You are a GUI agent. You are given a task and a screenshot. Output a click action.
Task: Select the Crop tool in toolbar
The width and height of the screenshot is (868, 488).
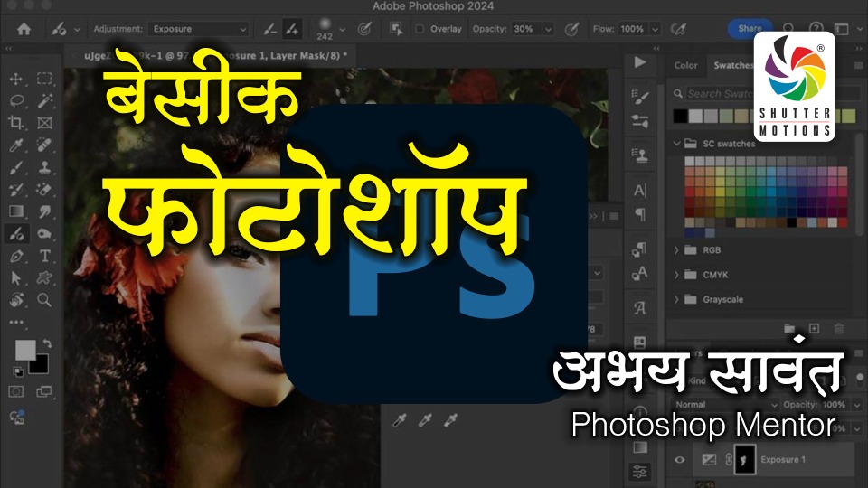tap(16, 123)
